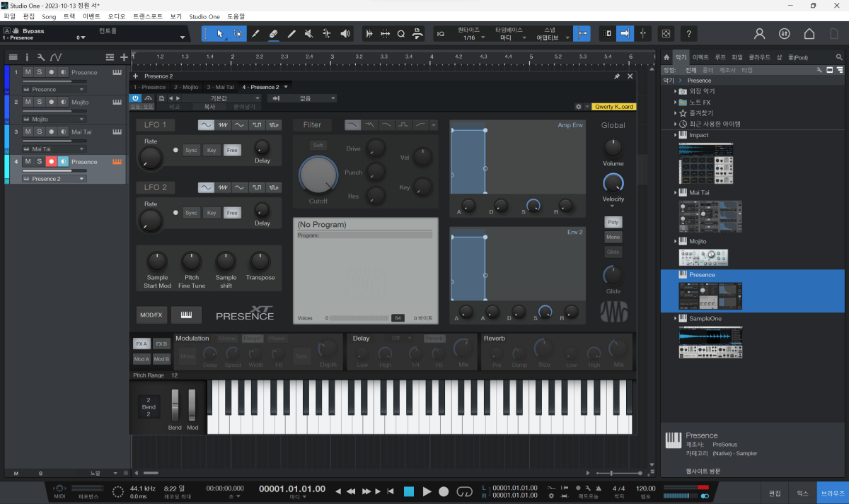Toggle monitor on track 3 Mai Tai
The height and width of the screenshot is (504, 849).
(x=63, y=131)
